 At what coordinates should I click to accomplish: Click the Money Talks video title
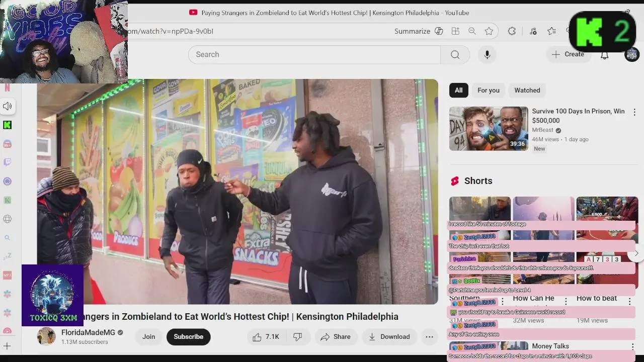(550, 346)
